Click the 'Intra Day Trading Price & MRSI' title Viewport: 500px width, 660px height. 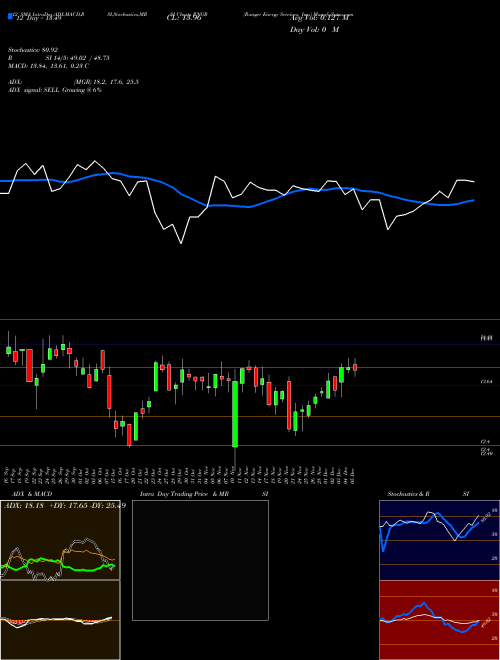coord(204,494)
